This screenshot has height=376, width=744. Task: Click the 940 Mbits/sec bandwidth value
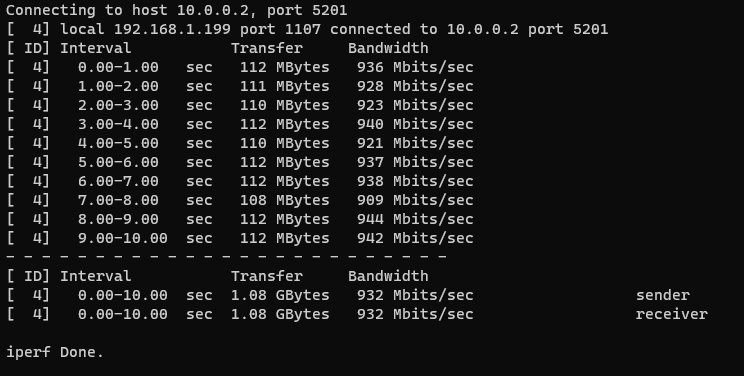point(415,124)
